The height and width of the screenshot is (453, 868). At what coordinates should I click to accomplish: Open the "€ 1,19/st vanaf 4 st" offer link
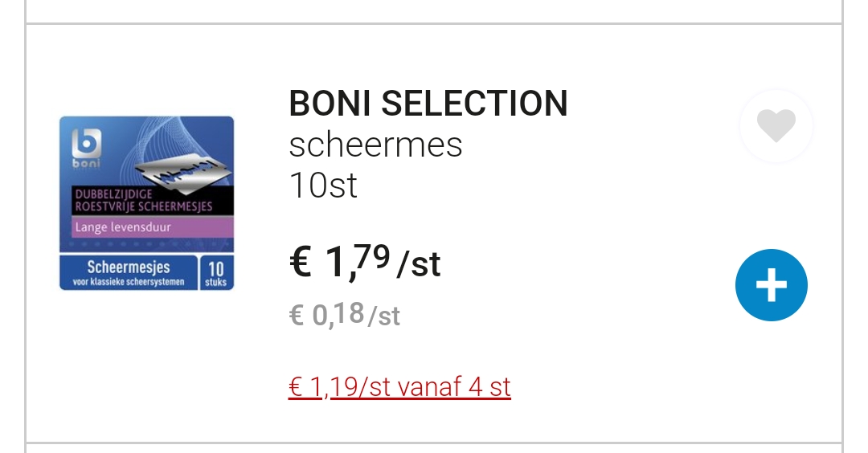click(x=399, y=387)
